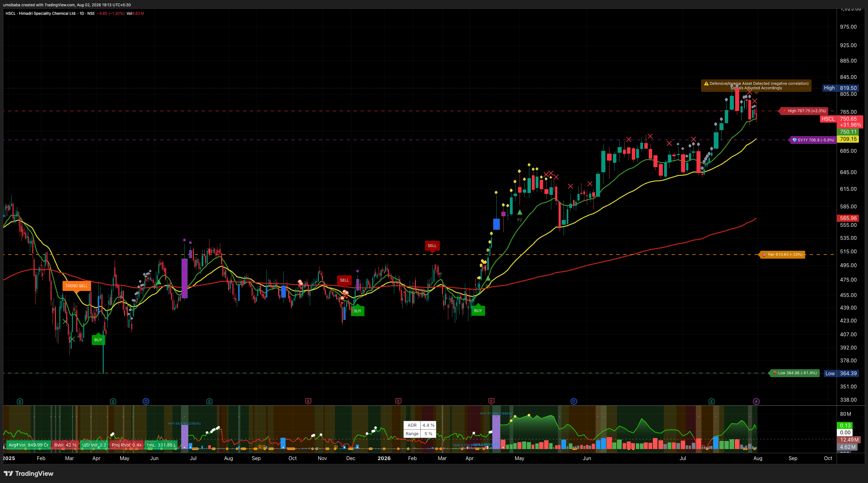The image size is (868, 483).
Task: Select the SELL signal label in February 2026
Action: (432, 246)
